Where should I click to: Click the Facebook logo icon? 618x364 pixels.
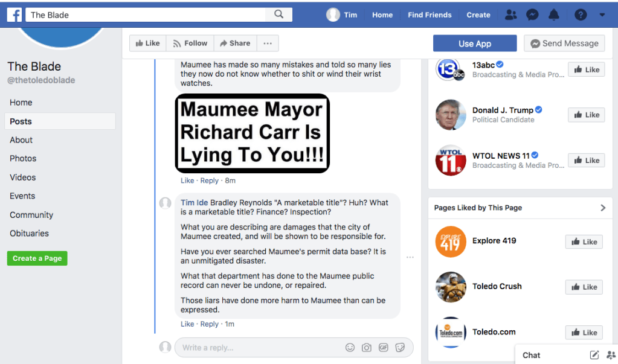coord(14,14)
